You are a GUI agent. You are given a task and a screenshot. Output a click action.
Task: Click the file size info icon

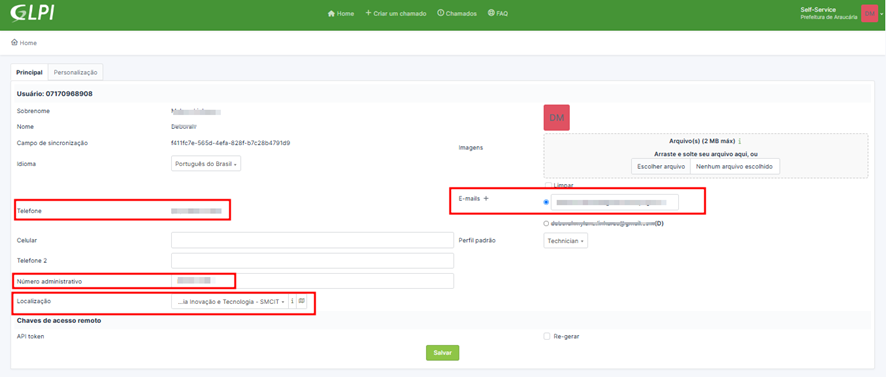740,141
